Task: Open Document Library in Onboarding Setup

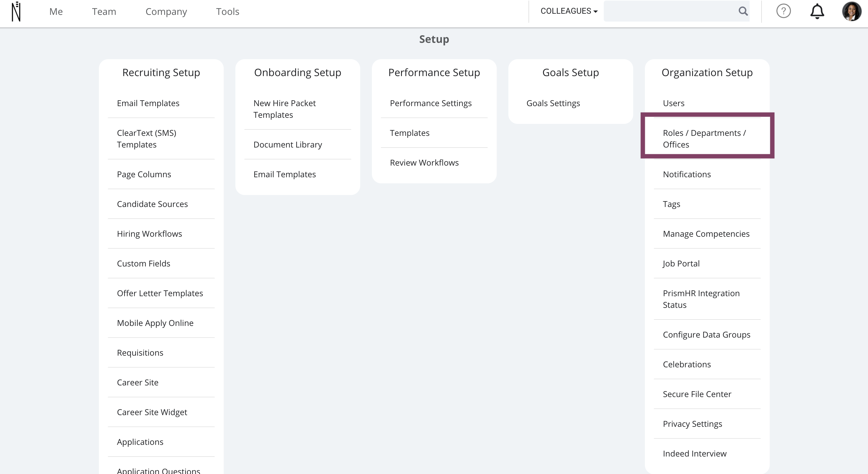Action: click(x=288, y=145)
